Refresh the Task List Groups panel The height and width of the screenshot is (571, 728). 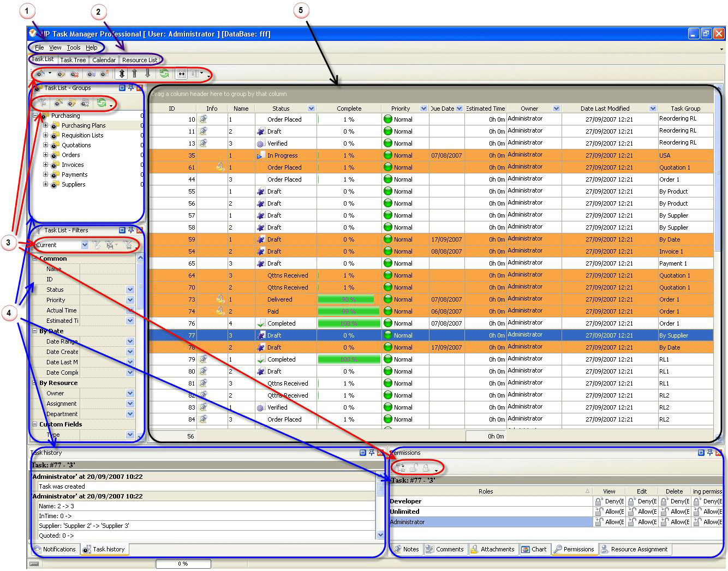coord(101,103)
